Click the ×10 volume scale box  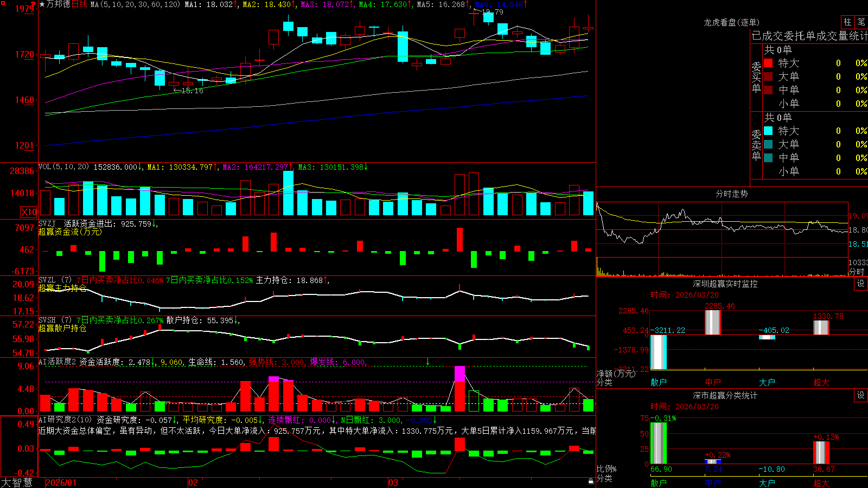click(29, 212)
